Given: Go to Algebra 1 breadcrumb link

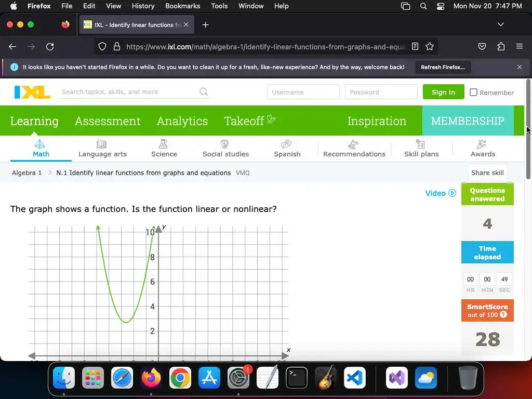Looking at the screenshot, I should pos(26,172).
